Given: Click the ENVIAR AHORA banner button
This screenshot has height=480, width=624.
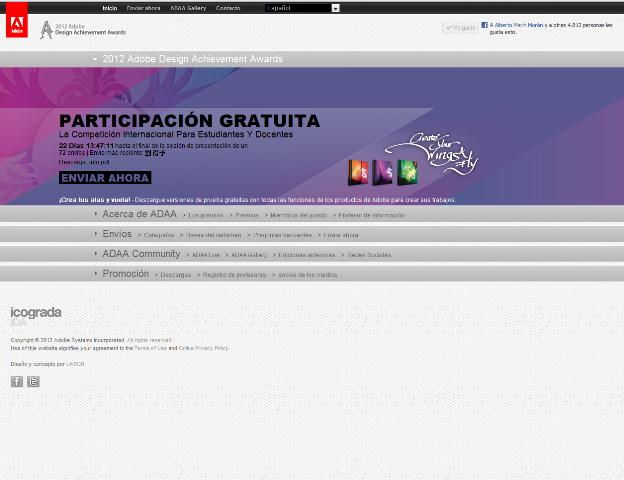Looking at the screenshot, I should tap(105, 178).
